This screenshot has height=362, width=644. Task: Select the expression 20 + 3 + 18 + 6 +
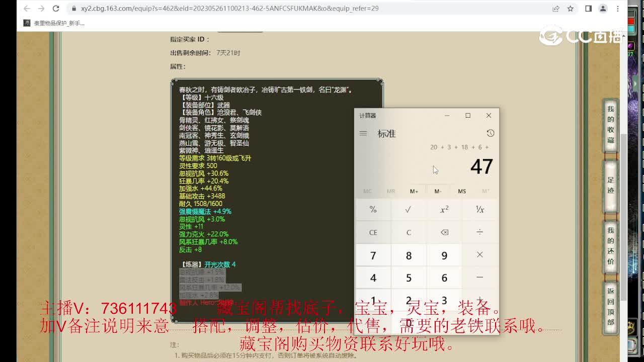click(459, 147)
